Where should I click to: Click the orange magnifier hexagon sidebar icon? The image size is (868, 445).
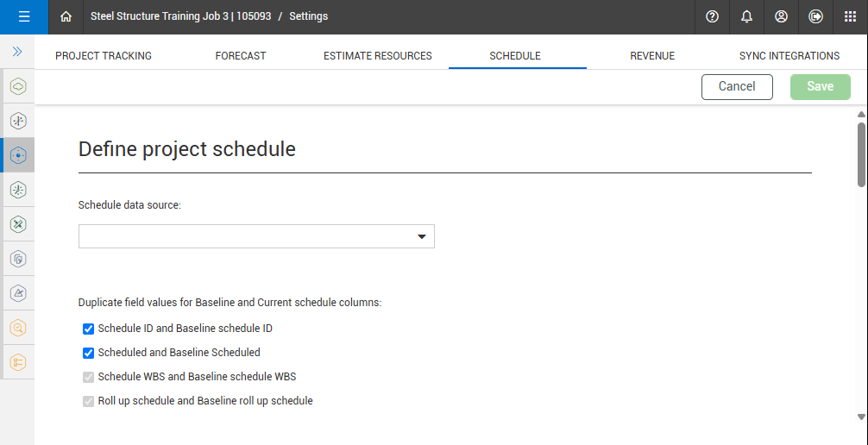coord(18,328)
